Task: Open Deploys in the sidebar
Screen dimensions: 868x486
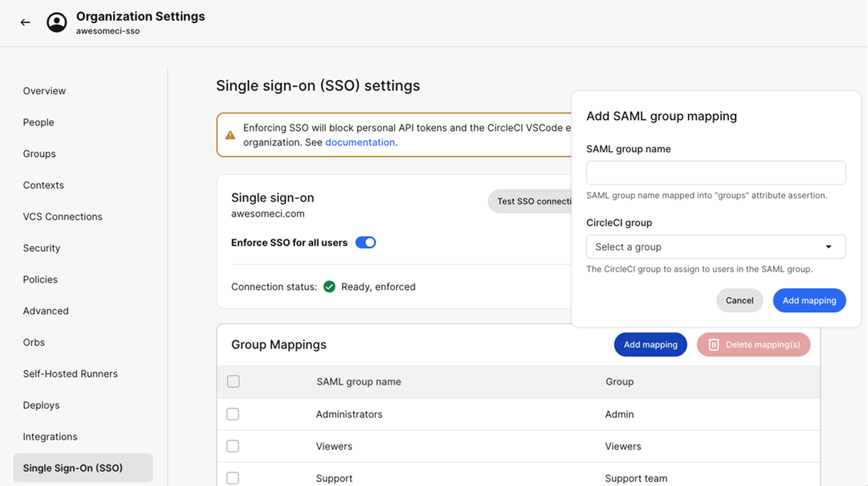Action: [x=41, y=405]
